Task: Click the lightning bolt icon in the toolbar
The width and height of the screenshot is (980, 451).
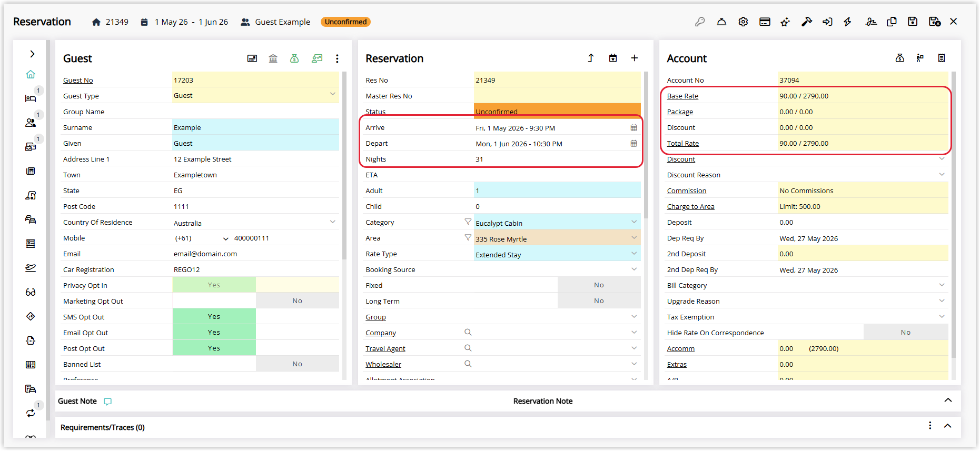Action: tap(847, 22)
